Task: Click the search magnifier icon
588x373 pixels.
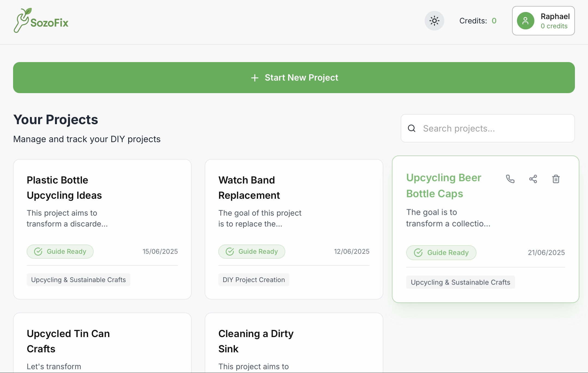Action: [412, 128]
